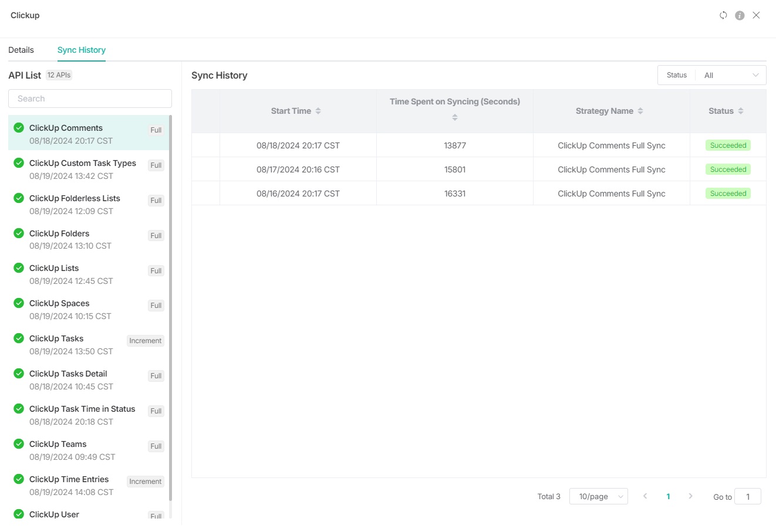The width and height of the screenshot is (776, 532).
Task: Sort by Status column arrows
Action: pyautogui.click(x=741, y=111)
